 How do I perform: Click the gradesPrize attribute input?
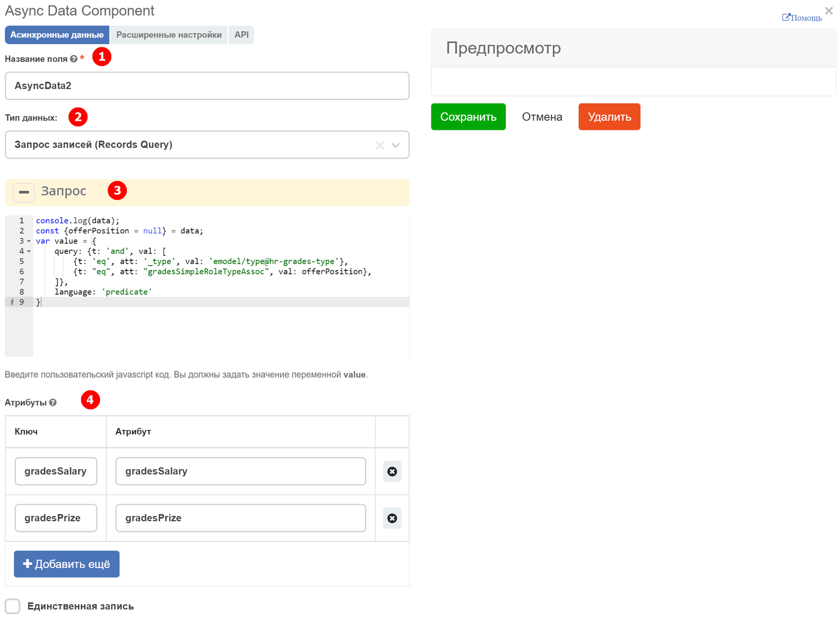click(241, 518)
